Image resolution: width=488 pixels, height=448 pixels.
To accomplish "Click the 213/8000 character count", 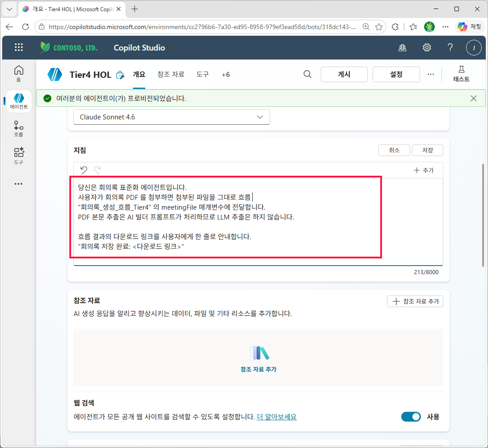I will [x=426, y=272].
